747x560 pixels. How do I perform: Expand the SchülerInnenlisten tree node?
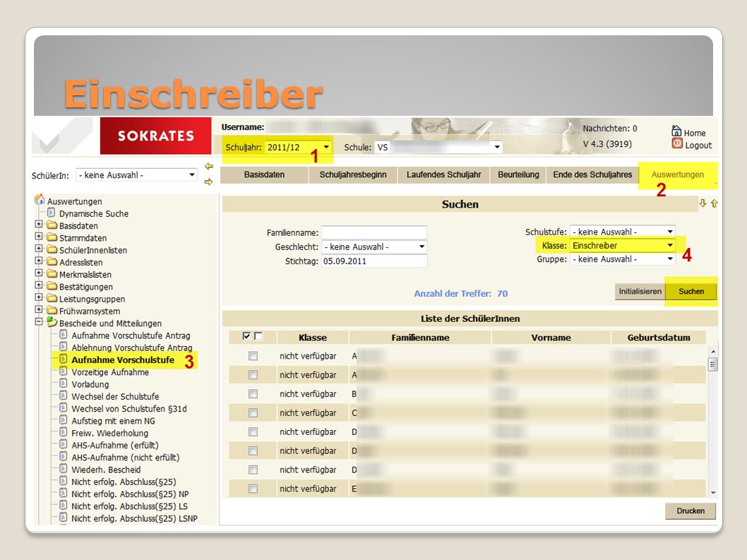[x=39, y=249]
